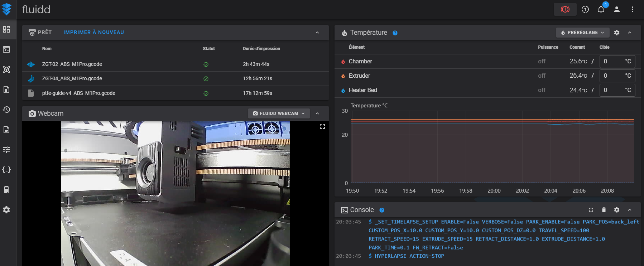Open the Console page from sidebar
Image resolution: width=644 pixels, height=266 pixels.
click(6, 49)
